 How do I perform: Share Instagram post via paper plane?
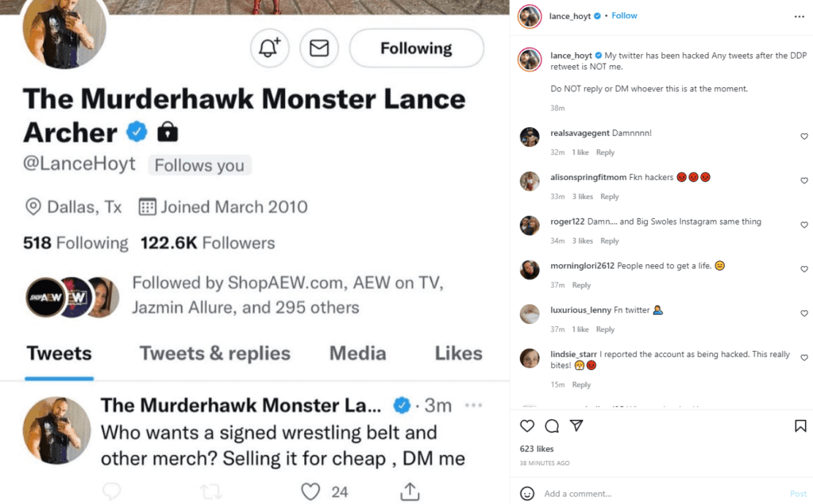coord(576,426)
